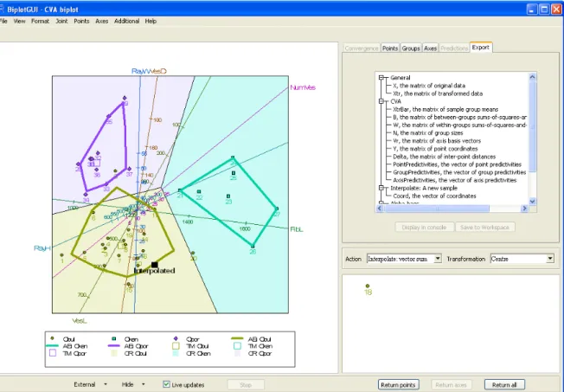Switch to the Groups tab
The image size is (564, 392).
click(411, 48)
